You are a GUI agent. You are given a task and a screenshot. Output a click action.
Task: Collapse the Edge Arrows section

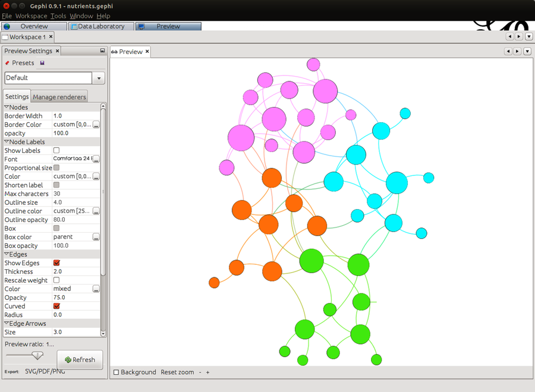tap(7, 323)
